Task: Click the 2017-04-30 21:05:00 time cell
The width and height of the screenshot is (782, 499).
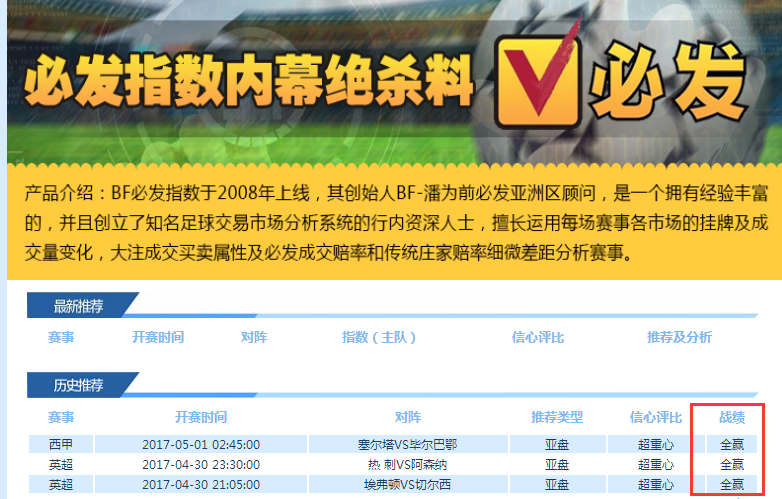Action: click(201, 485)
